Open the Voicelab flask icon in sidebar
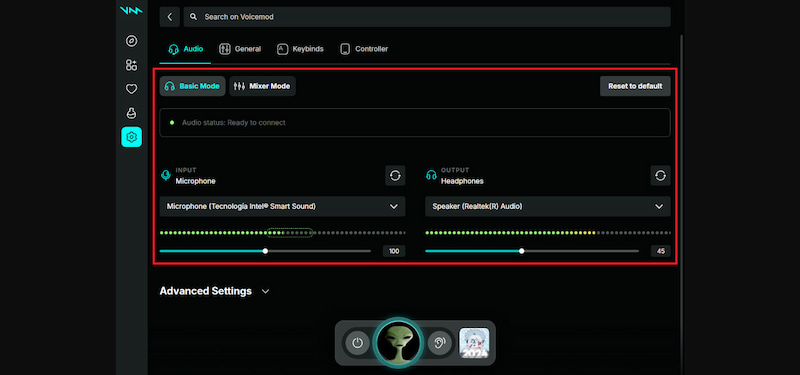This screenshot has height=375, width=800. coord(132,113)
